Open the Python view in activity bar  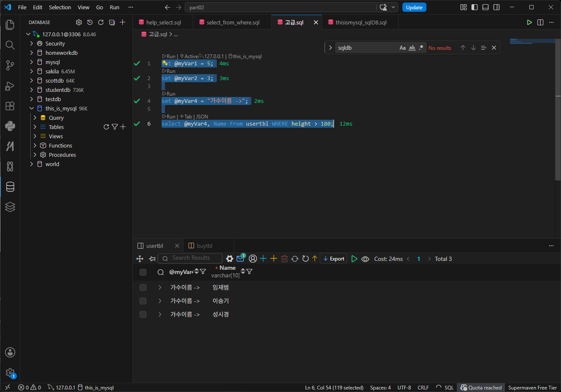10,126
